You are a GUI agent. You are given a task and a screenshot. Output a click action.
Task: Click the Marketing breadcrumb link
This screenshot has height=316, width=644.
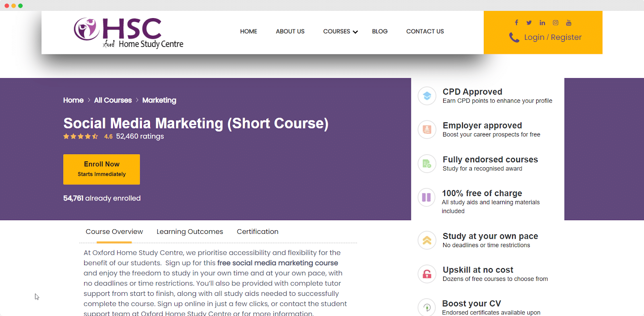point(159,100)
